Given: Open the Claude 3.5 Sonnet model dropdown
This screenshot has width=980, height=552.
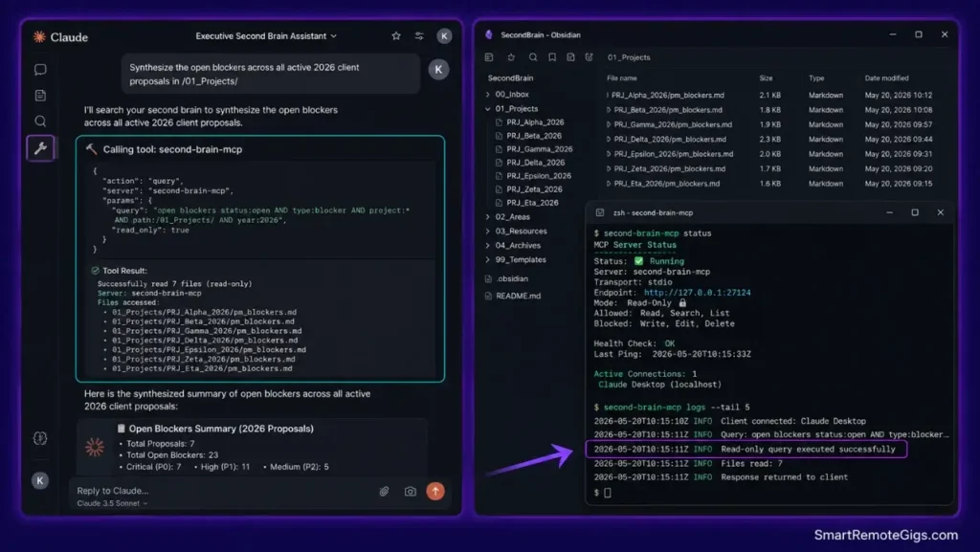Looking at the screenshot, I should (113, 503).
